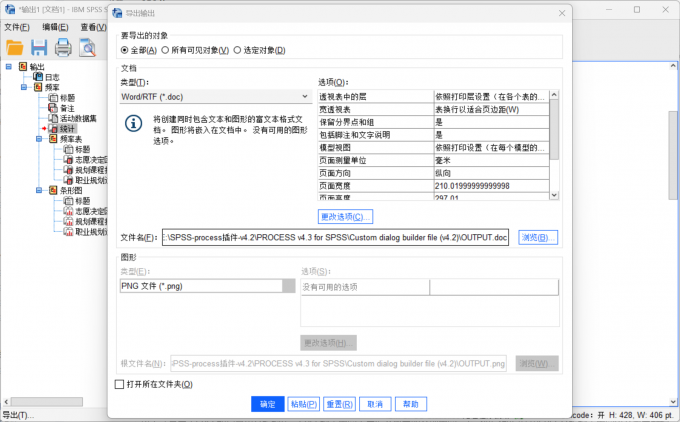The width and height of the screenshot is (680, 422).
Task: Click the print preview magnifier icon
Action: click(88, 47)
